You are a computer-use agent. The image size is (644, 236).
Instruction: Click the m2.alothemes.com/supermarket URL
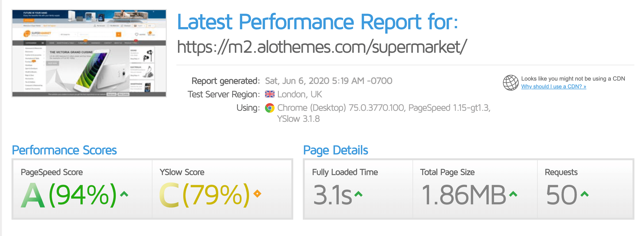(x=322, y=47)
